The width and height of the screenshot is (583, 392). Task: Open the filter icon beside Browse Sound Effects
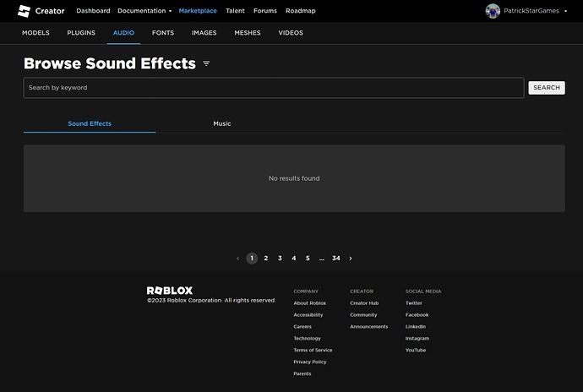click(206, 64)
